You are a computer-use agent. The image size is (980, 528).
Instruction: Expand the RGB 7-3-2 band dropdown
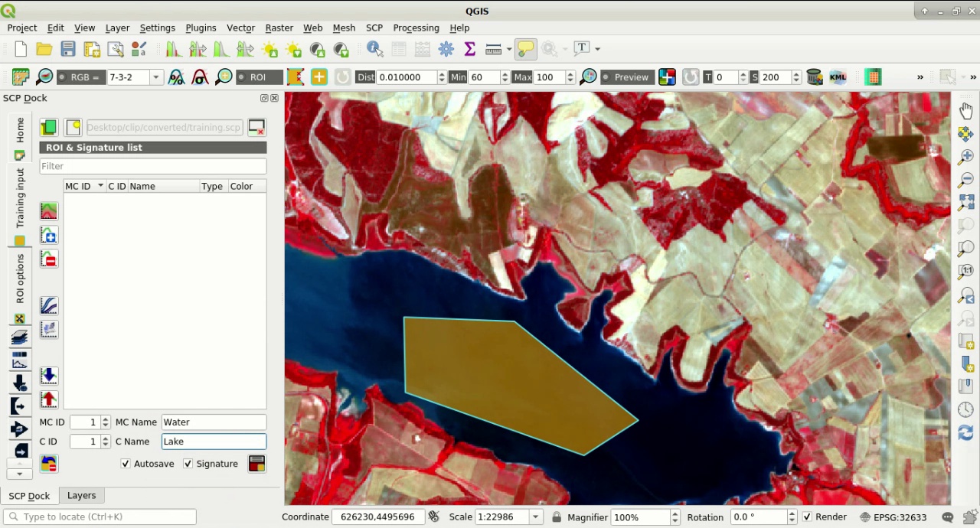tap(155, 77)
